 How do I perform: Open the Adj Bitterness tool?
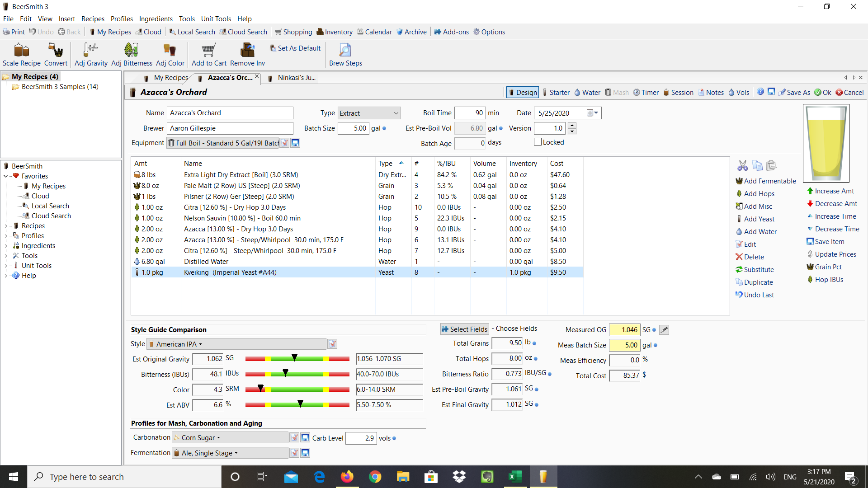(x=132, y=54)
